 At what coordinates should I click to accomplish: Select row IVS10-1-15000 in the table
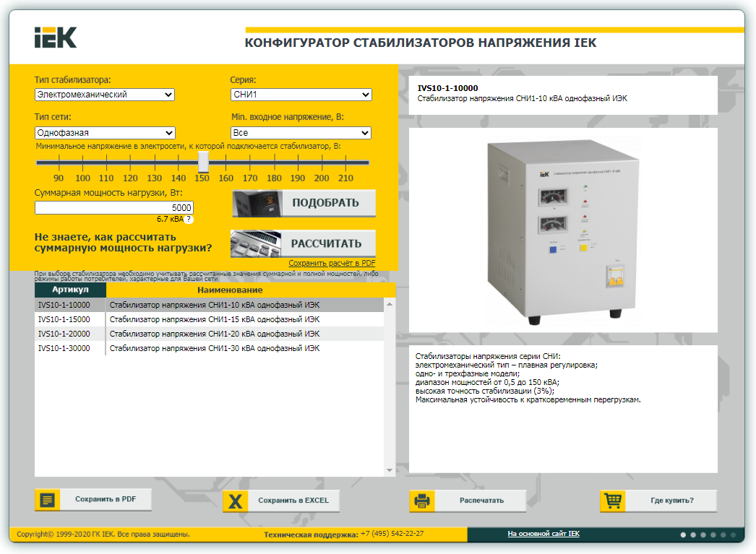click(x=210, y=319)
